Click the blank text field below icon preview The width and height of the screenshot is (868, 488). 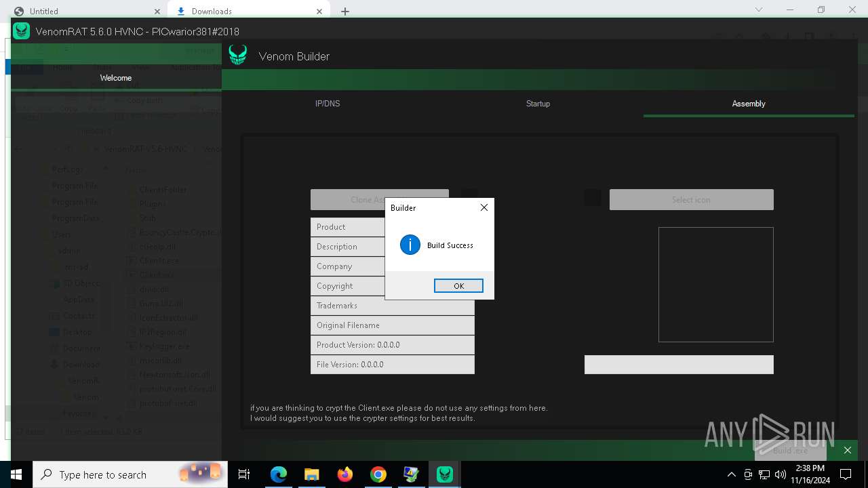tap(679, 364)
